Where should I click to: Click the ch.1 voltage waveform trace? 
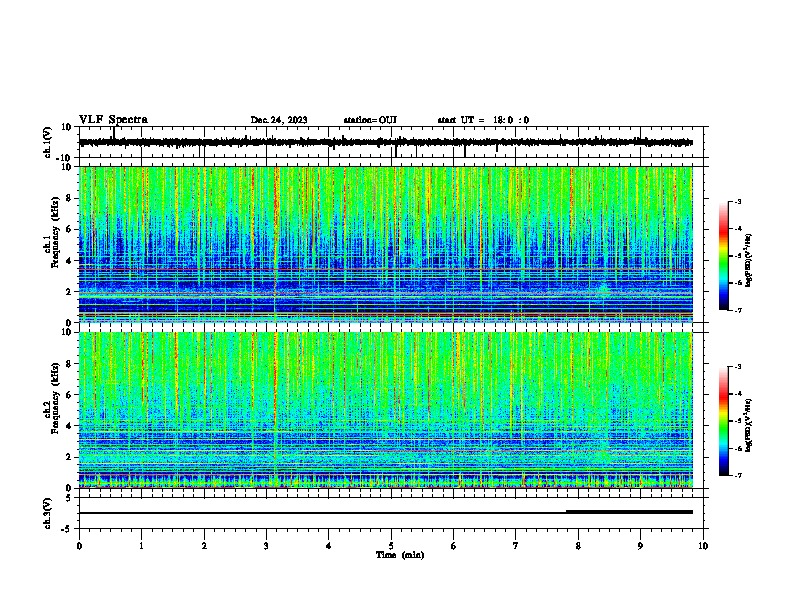pos(385,142)
